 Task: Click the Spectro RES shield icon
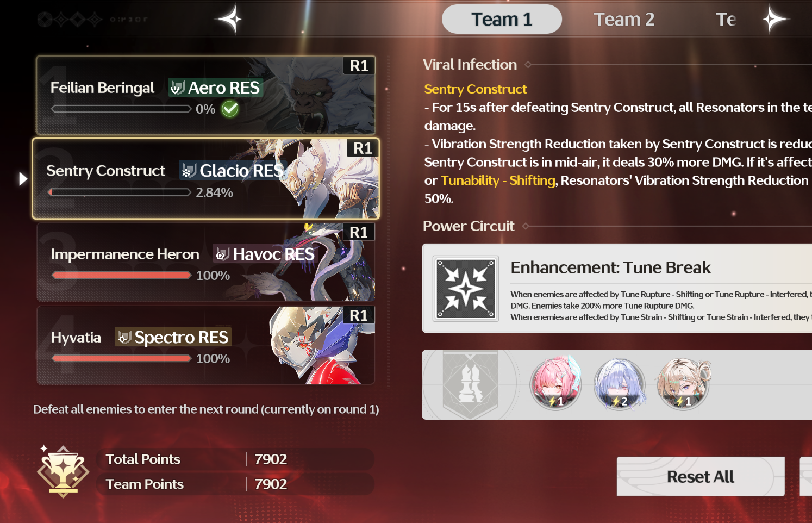pyautogui.click(x=124, y=338)
